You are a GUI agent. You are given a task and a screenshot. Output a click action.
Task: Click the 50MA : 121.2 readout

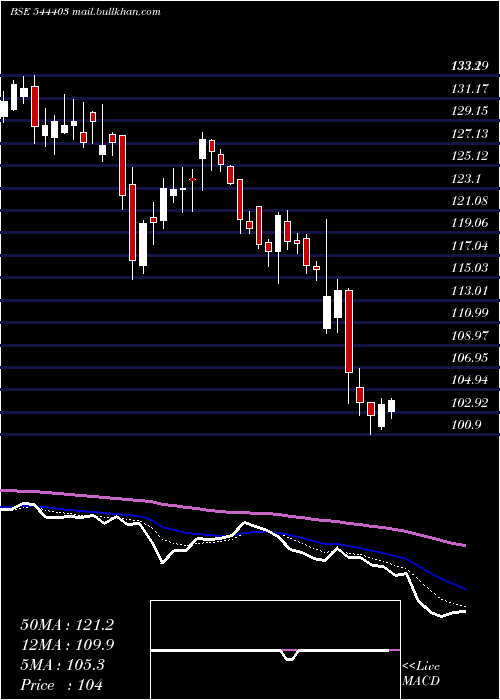(x=67, y=625)
